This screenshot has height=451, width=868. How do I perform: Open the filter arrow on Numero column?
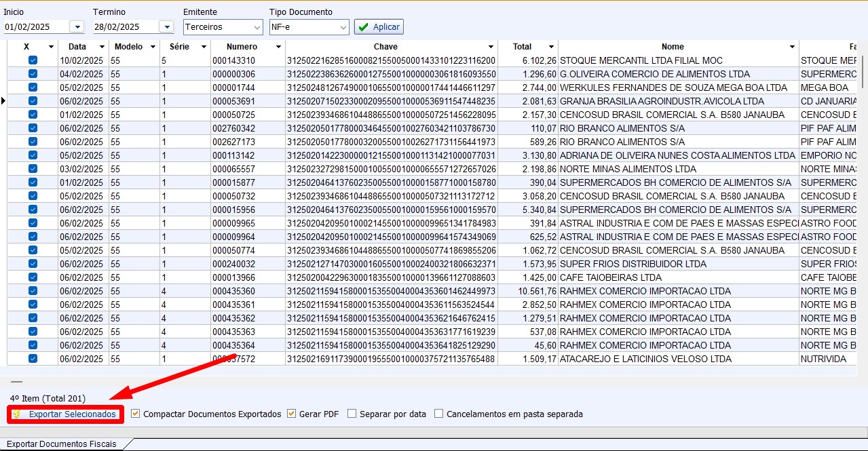(278, 47)
